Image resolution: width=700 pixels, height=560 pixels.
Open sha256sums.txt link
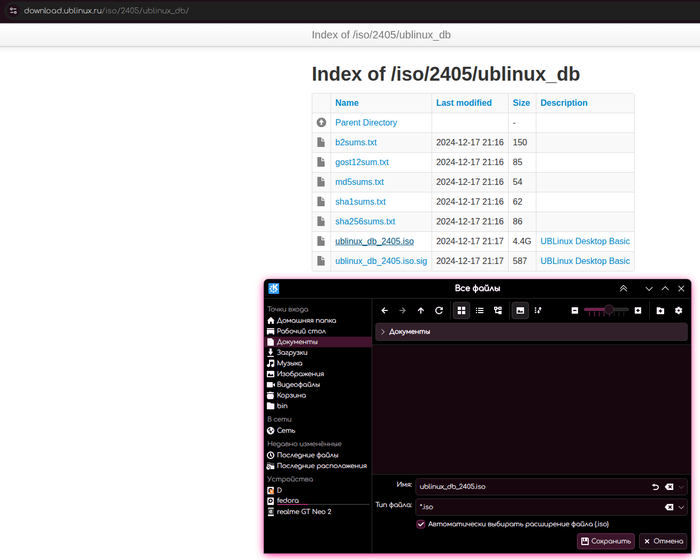coord(365,221)
